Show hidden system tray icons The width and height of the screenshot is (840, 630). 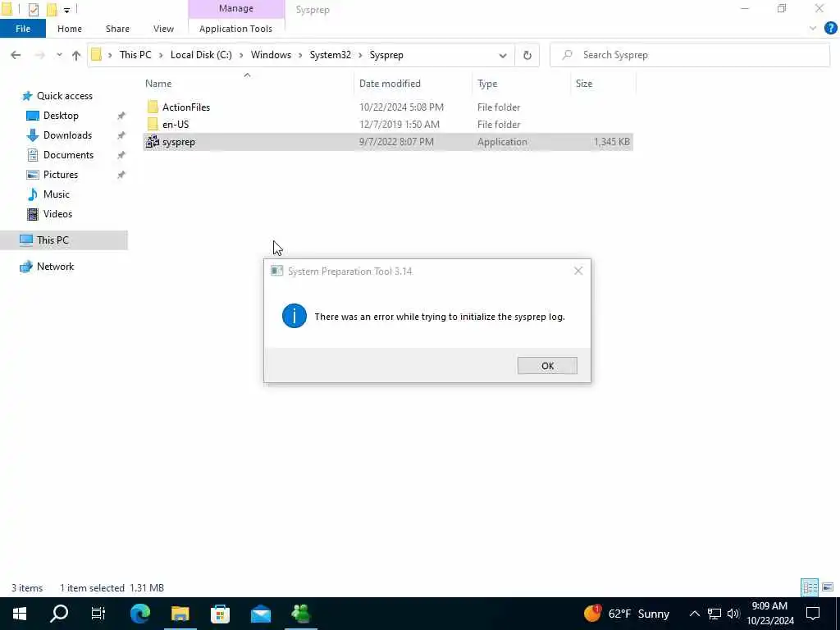click(694, 614)
